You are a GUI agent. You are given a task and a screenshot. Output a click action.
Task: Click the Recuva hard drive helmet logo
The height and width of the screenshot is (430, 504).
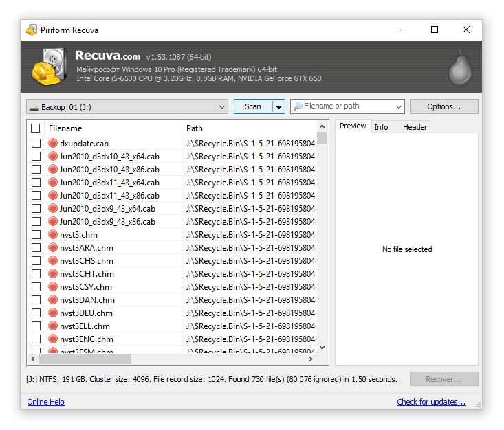click(x=50, y=67)
